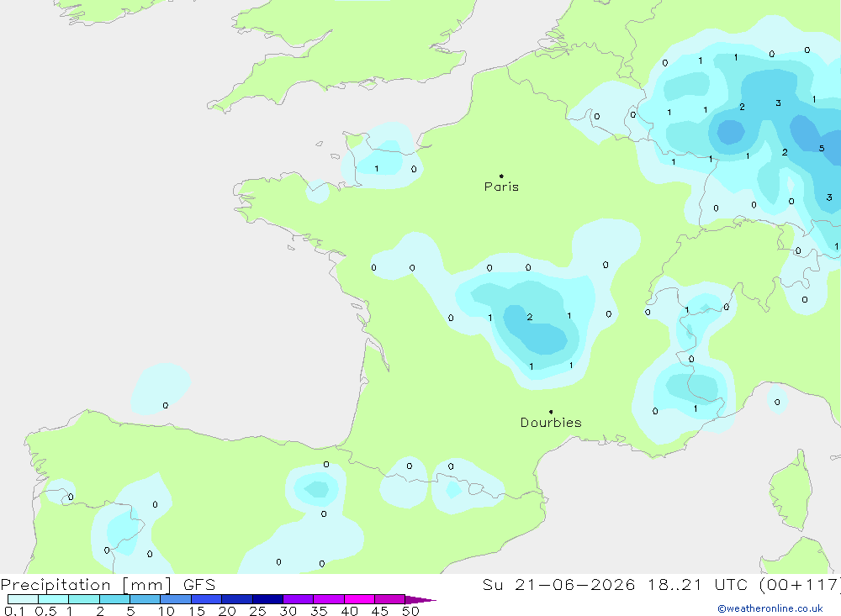The height and width of the screenshot is (616, 841).
Task: Click the GFS model label
Action: [x=199, y=585]
